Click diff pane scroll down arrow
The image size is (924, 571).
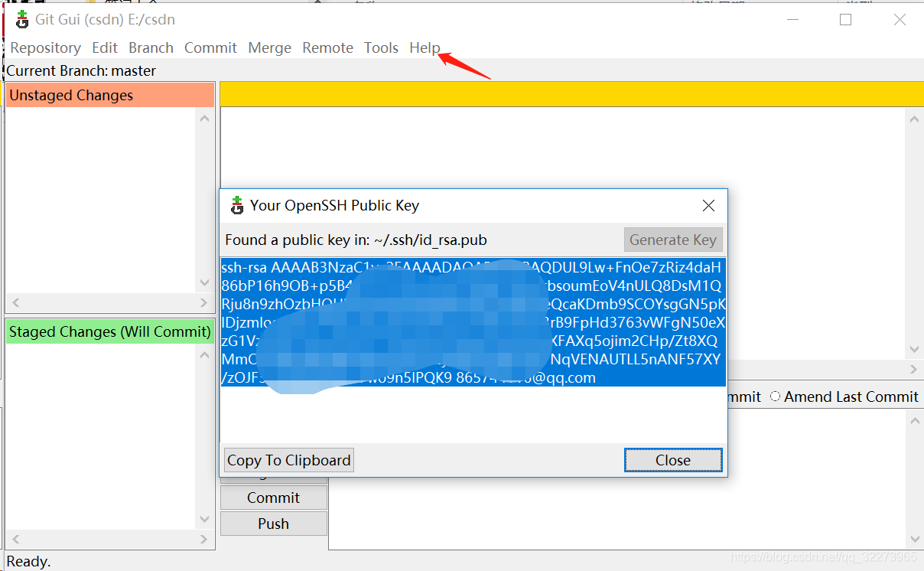pyautogui.click(x=915, y=349)
